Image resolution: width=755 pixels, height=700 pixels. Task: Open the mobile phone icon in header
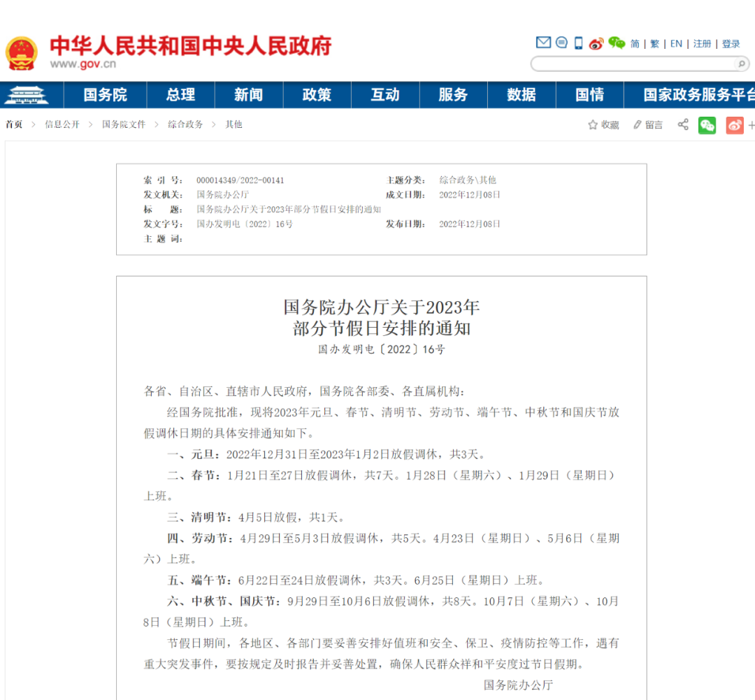[579, 43]
